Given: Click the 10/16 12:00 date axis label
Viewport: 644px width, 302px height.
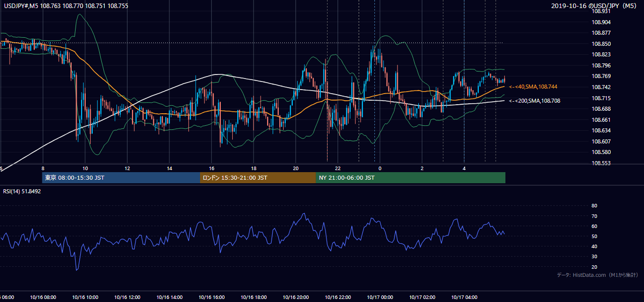Looking at the screenshot, I should [127, 297].
